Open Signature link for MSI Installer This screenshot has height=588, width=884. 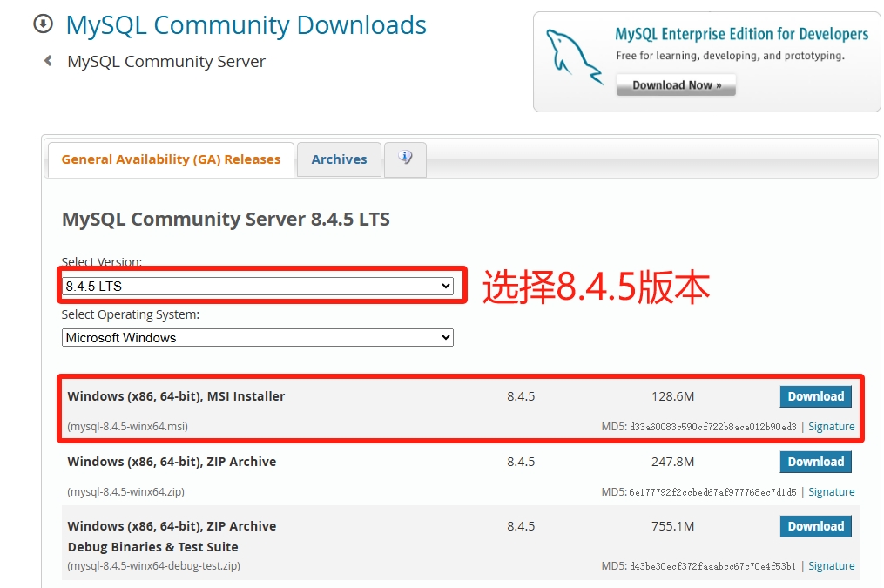tap(831, 427)
